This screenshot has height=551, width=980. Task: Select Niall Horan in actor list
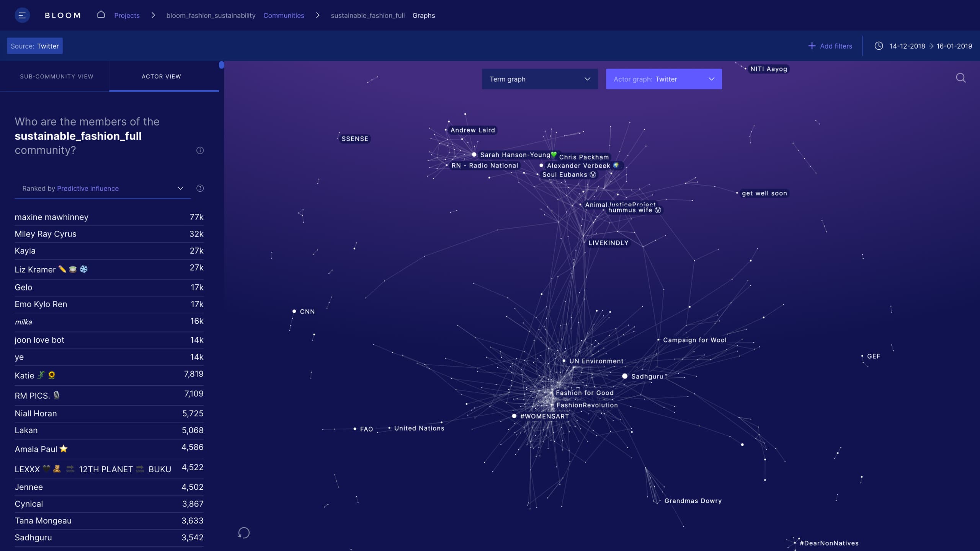pos(109,413)
